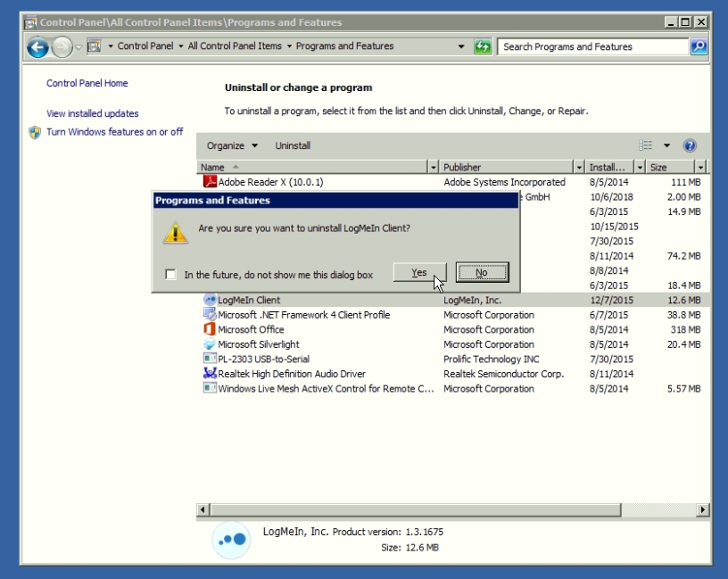Click All Control Panel Items breadcrumb
Viewport: 728px width, 579px height.
[x=235, y=46]
